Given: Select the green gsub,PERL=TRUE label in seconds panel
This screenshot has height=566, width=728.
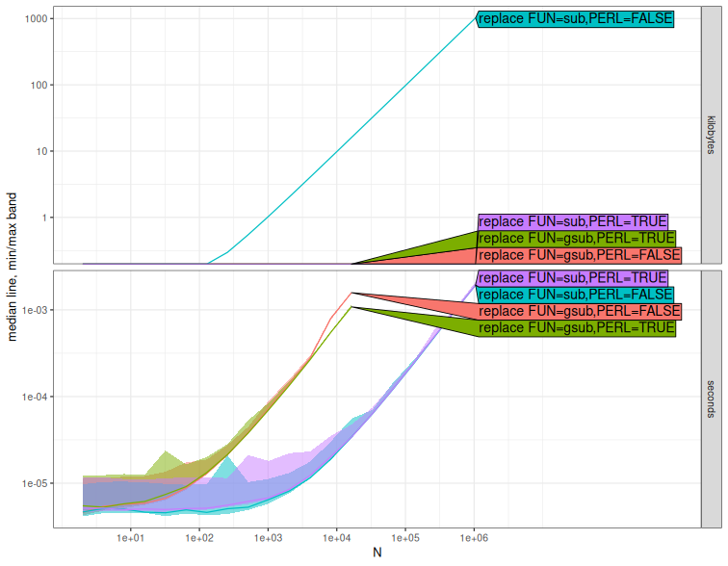Looking at the screenshot, I should [x=577, y=328].
